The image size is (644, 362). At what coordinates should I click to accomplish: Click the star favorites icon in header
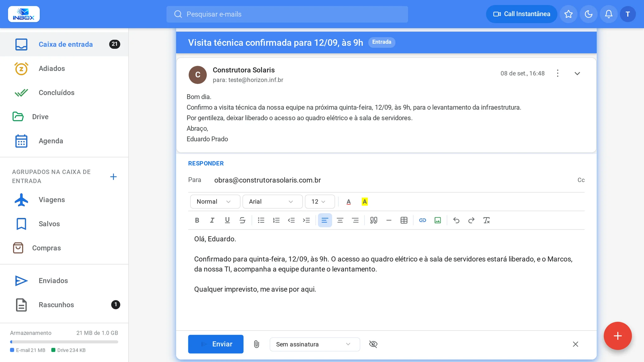tap(568, 14)
